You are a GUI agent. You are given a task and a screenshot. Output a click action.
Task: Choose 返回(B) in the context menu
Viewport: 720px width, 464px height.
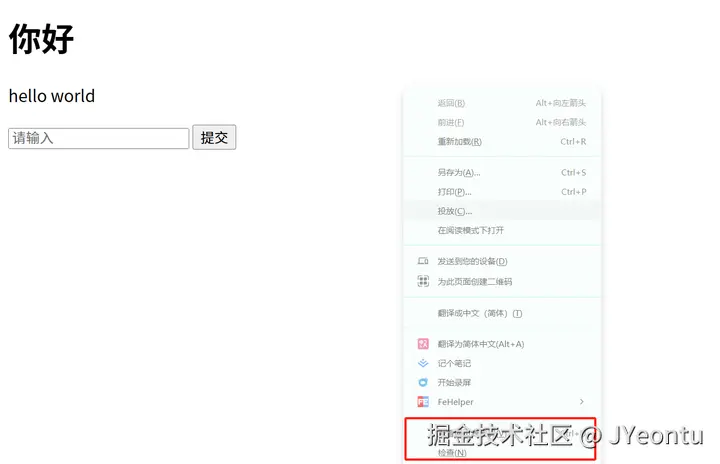502,103
